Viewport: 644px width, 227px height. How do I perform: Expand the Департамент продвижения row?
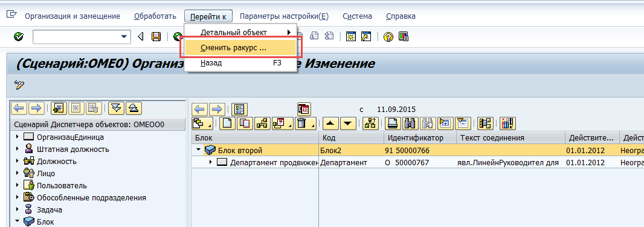pos(211,162)
